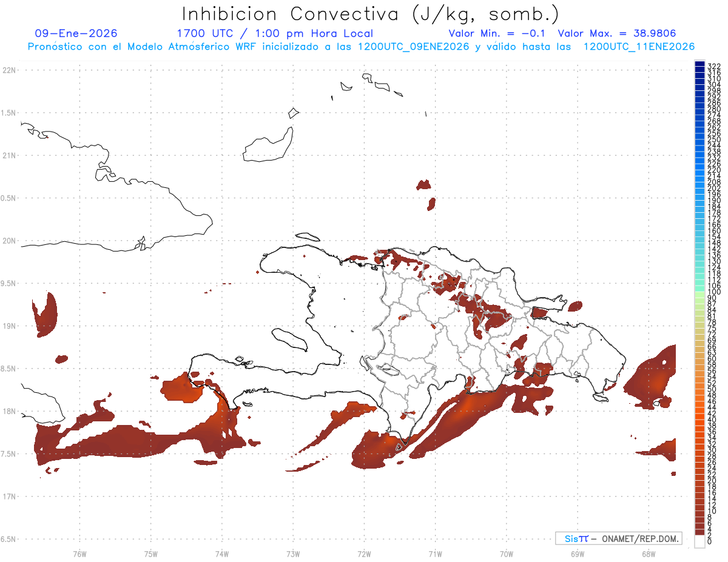728x562 pixels.
Task: Click the 'ONAMET/REP.DOM.' credit label
Action: pos(639,538)
